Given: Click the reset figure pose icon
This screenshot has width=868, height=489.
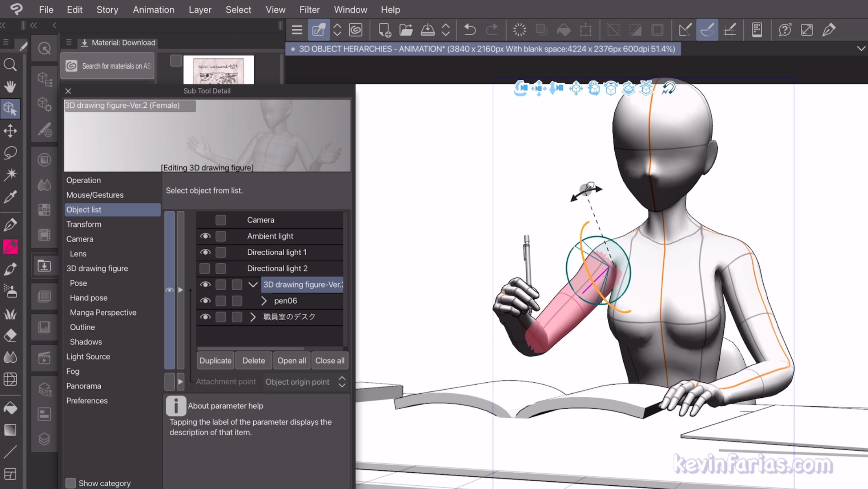Looking at the screenshot, I should tap(668, 88).
